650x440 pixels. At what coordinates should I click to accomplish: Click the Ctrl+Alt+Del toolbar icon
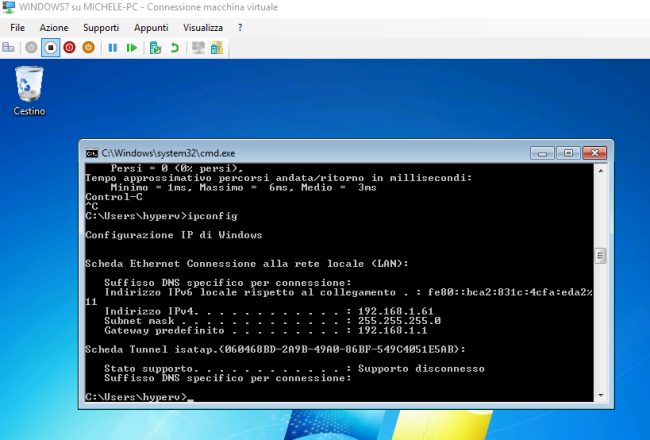pos(9,47)
